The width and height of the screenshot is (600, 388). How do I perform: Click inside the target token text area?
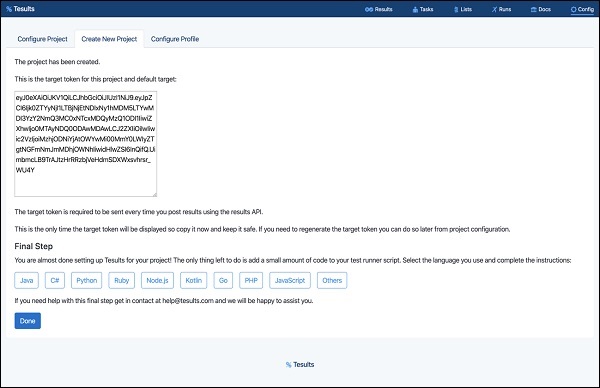click(x=86, y=144)
